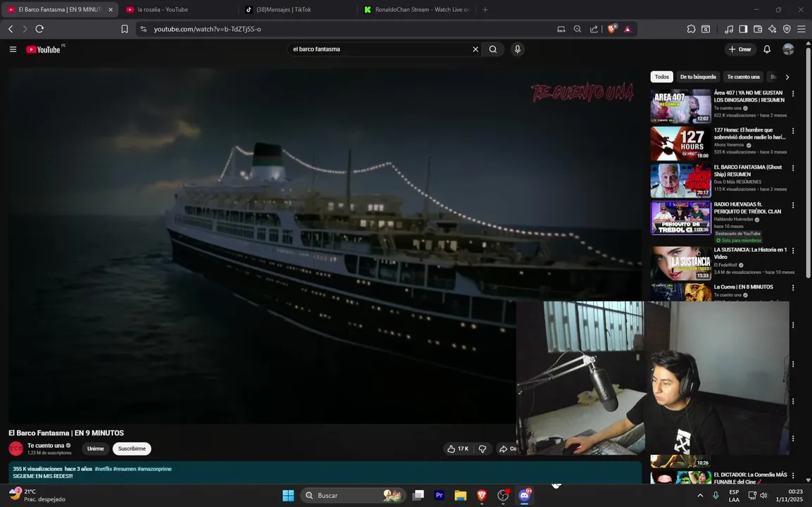Go to the YouTube home logo
Screen dimensions: 812x507
tap(44, 49)
